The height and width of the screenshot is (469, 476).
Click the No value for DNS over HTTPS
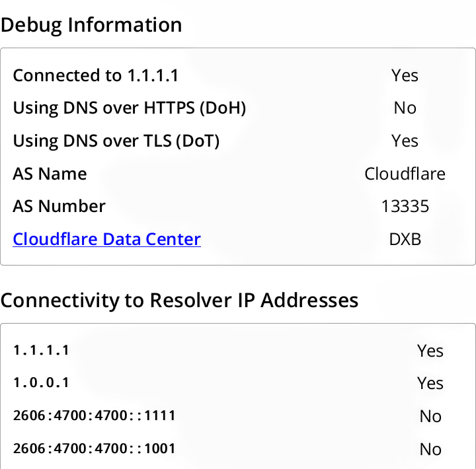[x=405, y=108]
